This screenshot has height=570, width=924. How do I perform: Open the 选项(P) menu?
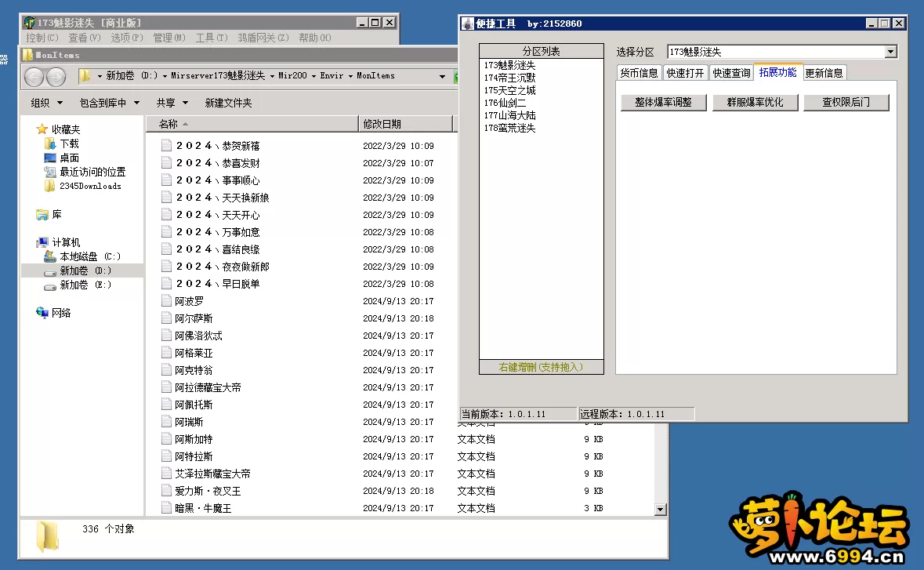(x=127, y=38)
